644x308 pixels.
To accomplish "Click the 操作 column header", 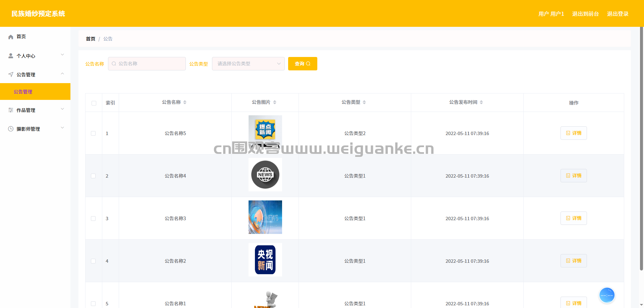I will tap(574, 103).
